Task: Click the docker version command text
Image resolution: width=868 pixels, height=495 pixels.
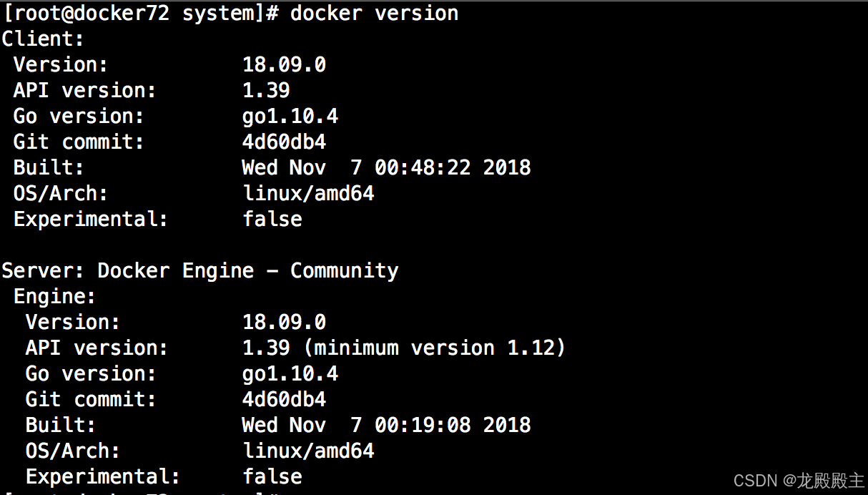Action: 374,13
